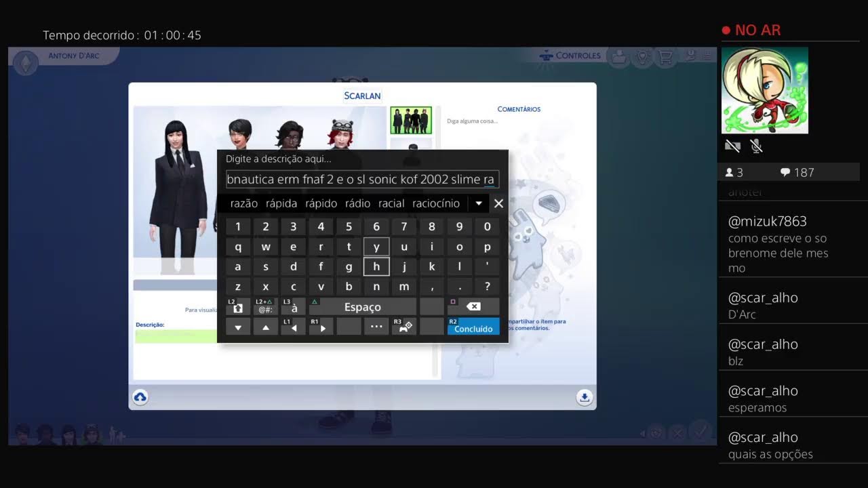Pick suggestion 'rápida'

tap(281, 203)
